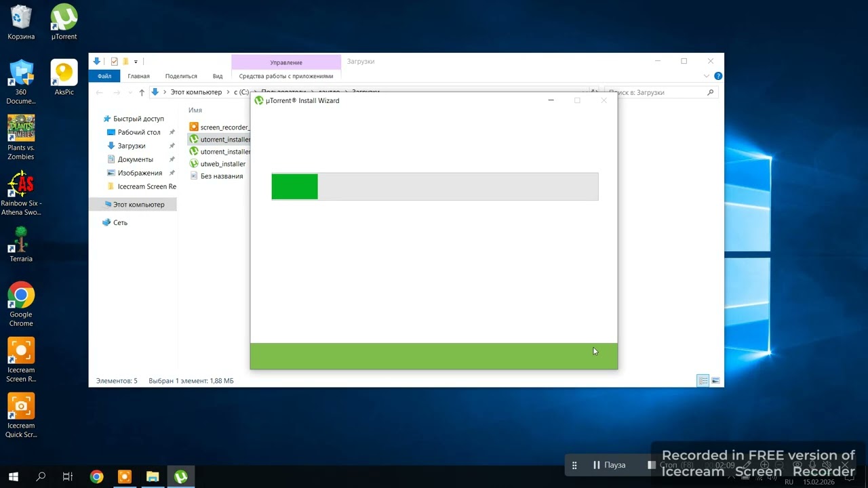The height and width of the screenshot is (488, 868).
Task: Switch to µTorrent installer in taskbar
Action: pyautogui.click(x=180, y=476)
